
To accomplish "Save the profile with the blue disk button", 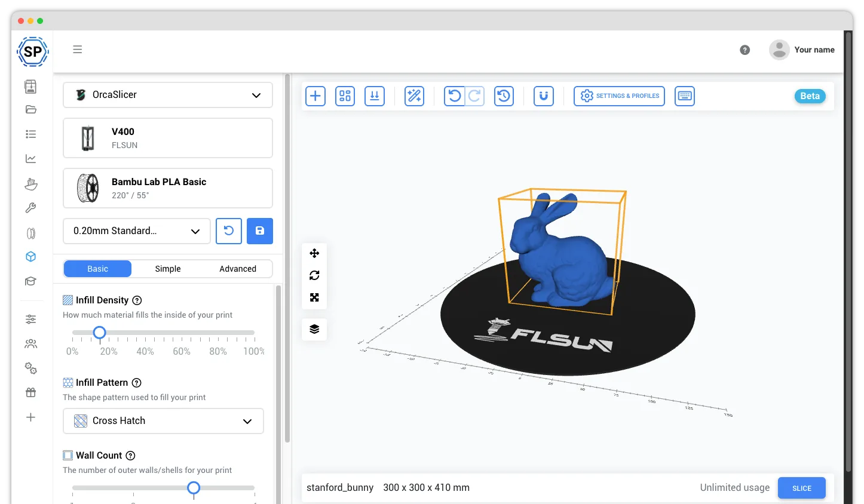I will (x=260, y=231).
